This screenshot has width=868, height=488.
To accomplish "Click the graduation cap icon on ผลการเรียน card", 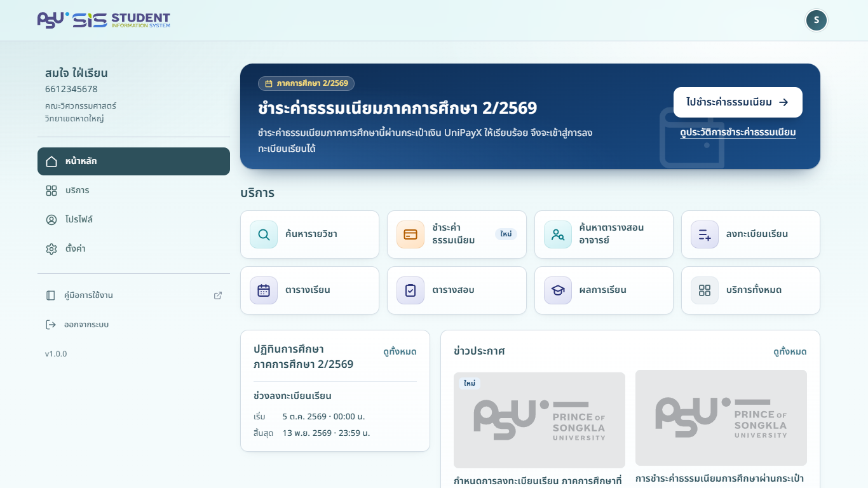I will [x=558, y=290].
